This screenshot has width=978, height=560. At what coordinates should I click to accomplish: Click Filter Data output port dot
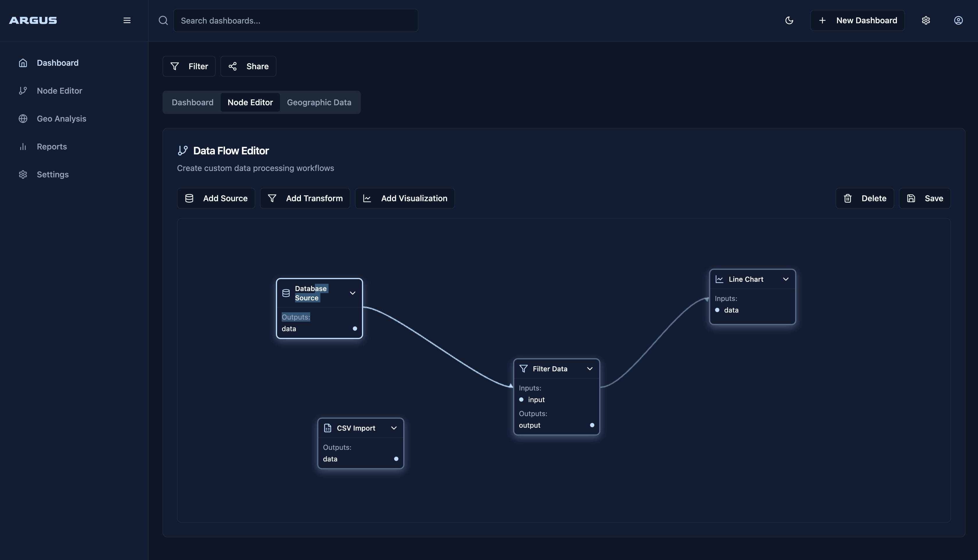[592, 425]
